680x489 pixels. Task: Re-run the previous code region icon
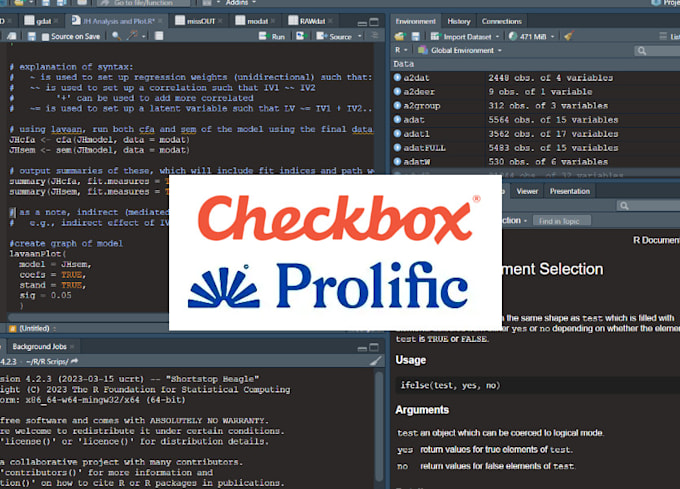click(x=300, y=36)
